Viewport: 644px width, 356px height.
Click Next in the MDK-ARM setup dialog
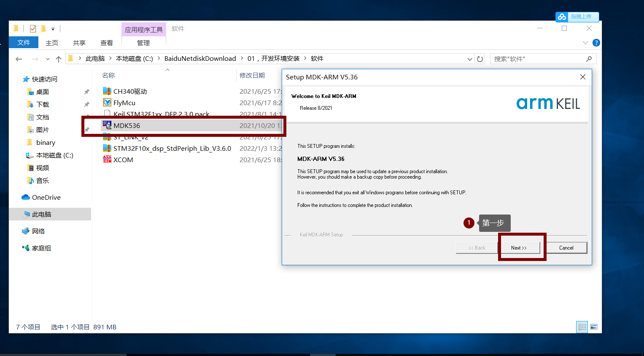click(519, 248)
